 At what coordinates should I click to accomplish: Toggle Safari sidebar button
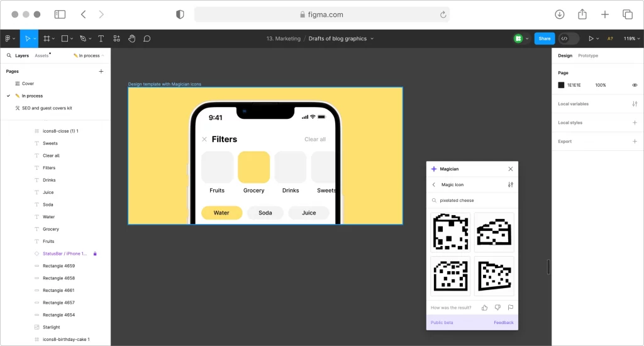pos(60,14)
